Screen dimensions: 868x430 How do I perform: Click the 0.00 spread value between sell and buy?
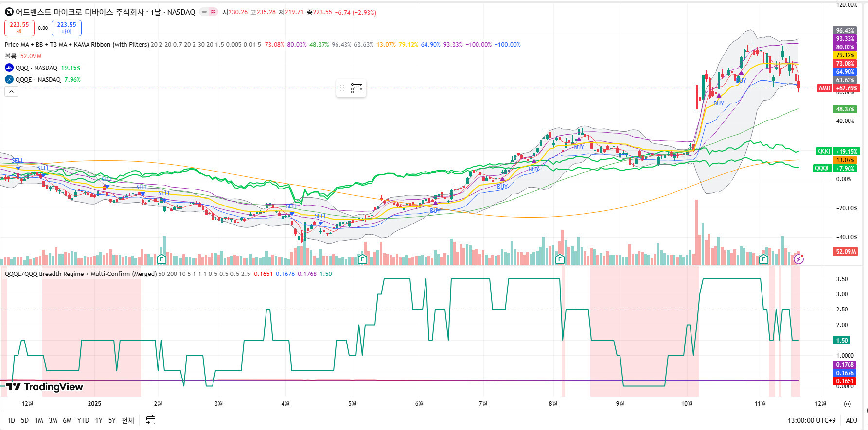tap(43, 28)
